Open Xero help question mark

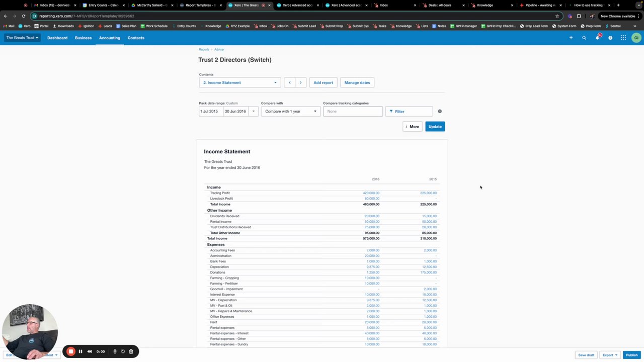[x=610, y=38]
